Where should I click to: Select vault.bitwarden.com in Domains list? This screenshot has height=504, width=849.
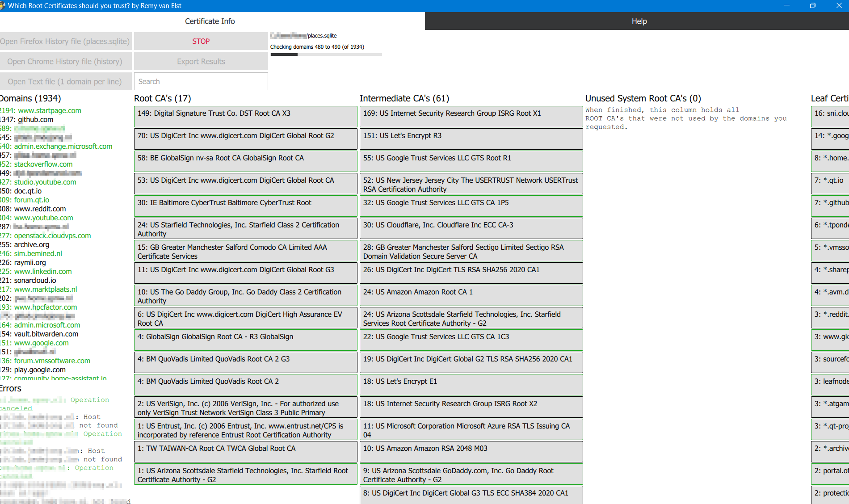(x=46, y=334)
